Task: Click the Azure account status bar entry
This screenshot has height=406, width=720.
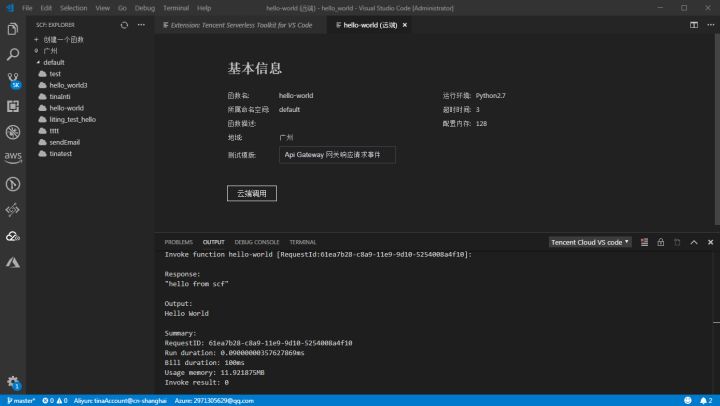Action: pos(214,400)
